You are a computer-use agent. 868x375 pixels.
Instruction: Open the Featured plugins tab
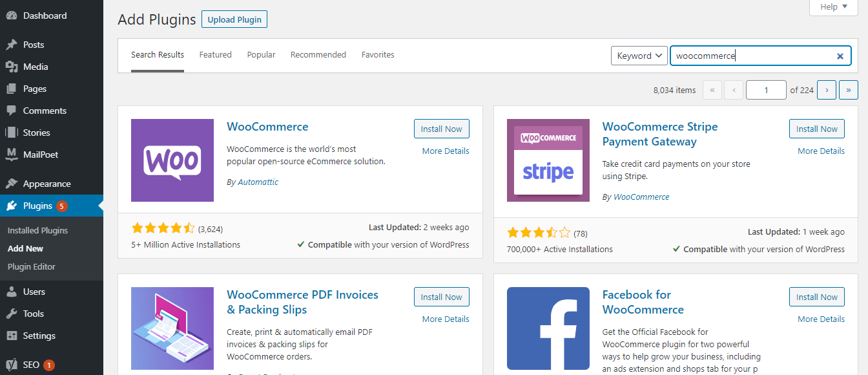coord(215,55)
